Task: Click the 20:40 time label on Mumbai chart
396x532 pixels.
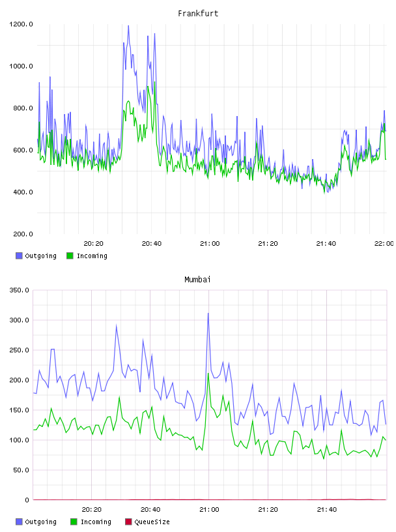Action: (150, 510)
